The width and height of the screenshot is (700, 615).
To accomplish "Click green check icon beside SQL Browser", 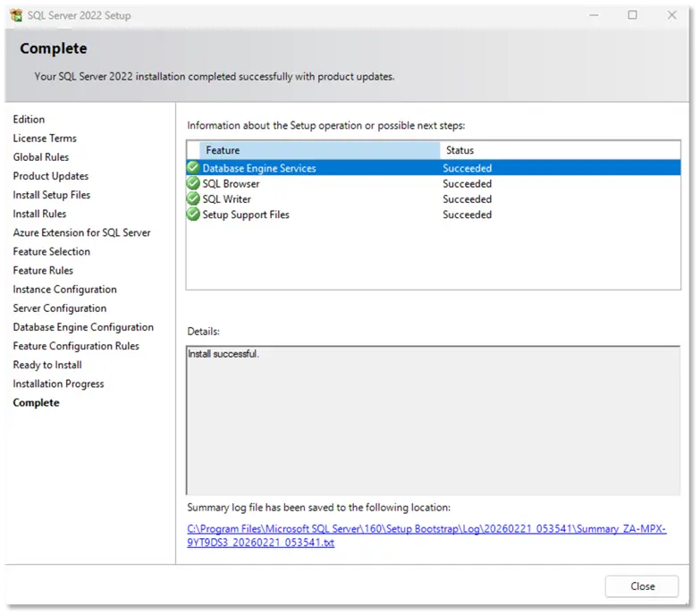I will click(193, 183).
